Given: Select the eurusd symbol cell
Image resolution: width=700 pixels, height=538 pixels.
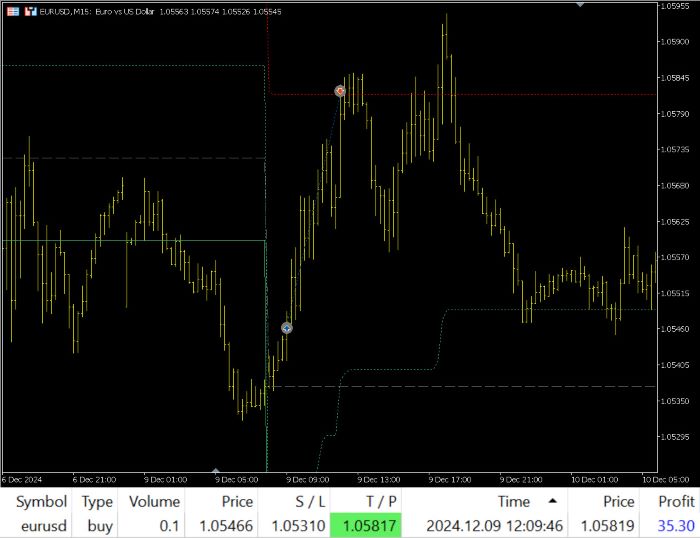Looking at the screenshot, I should coord(44,526).
